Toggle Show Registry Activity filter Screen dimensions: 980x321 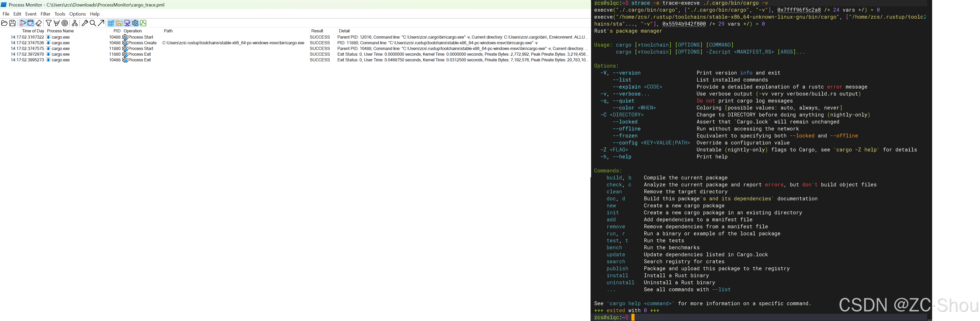[111, 23]
